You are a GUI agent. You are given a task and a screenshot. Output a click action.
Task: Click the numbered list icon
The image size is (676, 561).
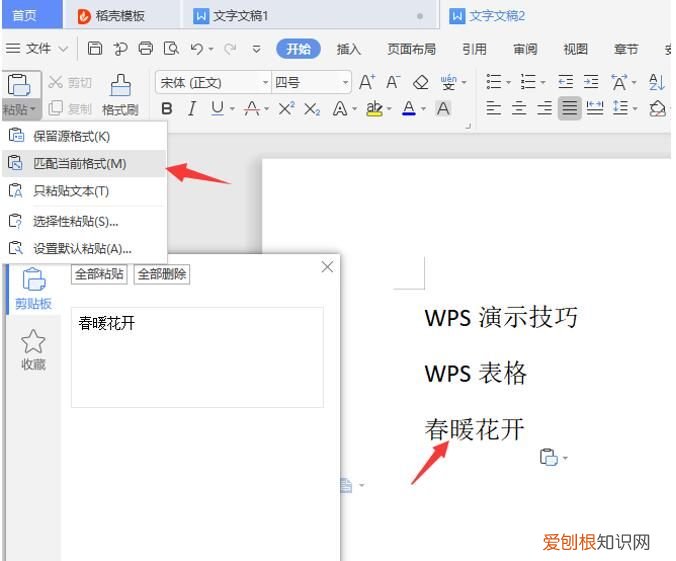click(x=528, y=82)
